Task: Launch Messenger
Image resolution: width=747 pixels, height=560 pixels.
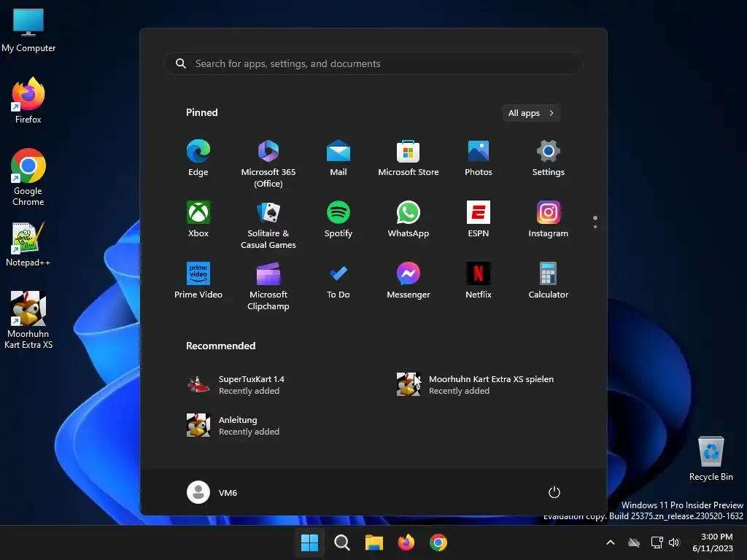Action: click(x=409, y=281)
